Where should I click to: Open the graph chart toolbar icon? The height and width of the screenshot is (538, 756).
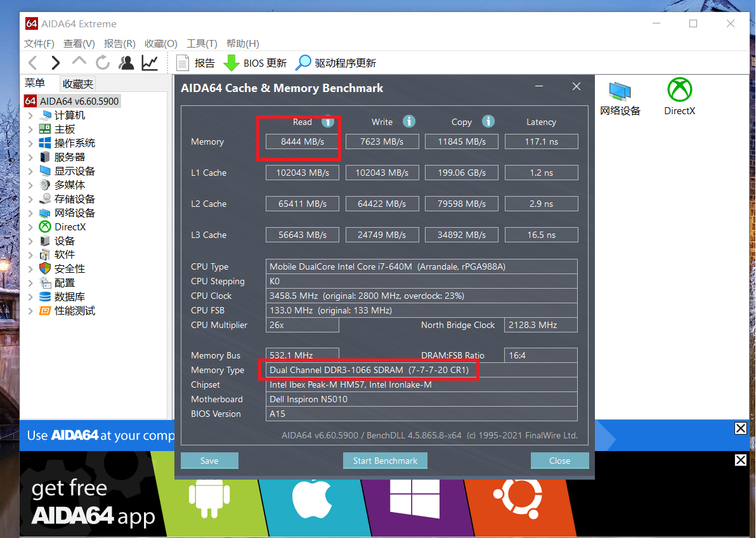pos(150,62)
